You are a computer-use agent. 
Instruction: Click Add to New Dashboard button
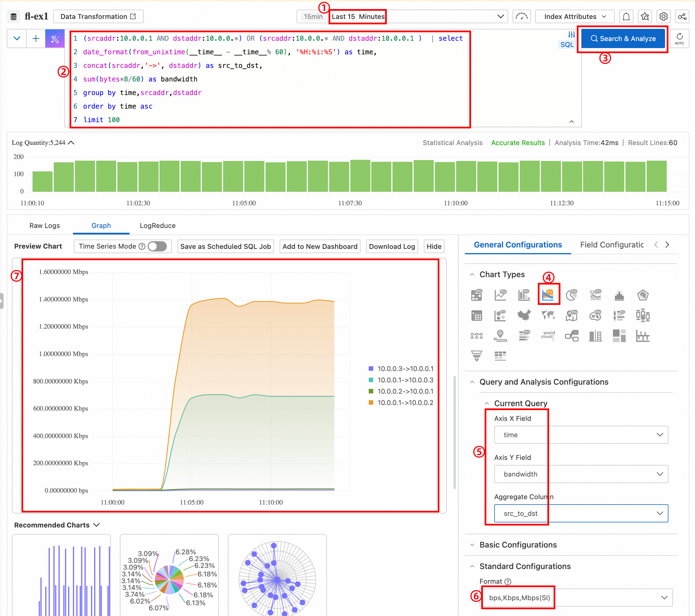[320, 246]
